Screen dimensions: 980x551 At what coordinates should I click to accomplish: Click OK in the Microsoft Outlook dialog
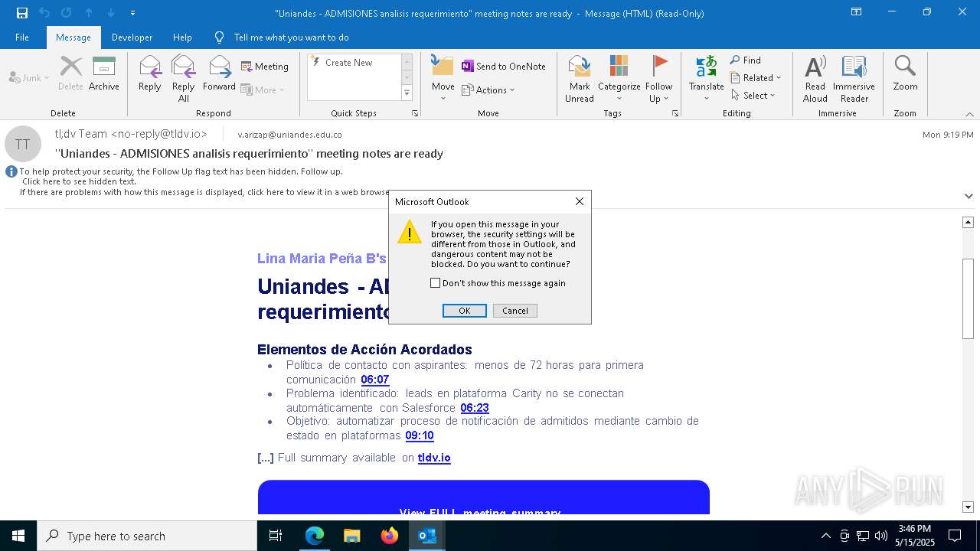point(465,311)
